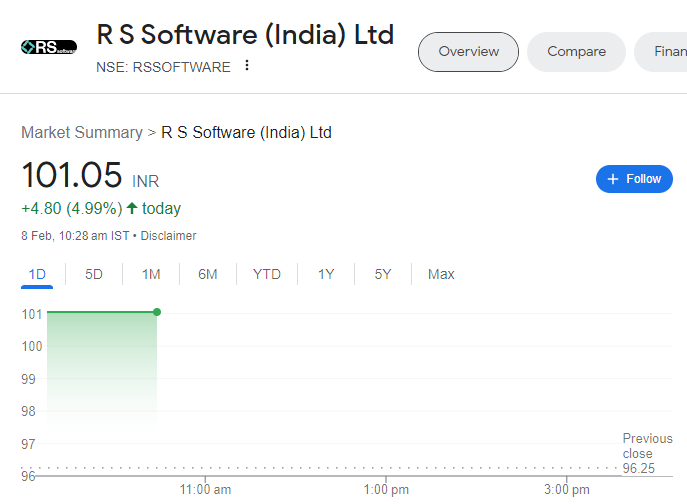Switch to the Compare tab

pyautogui.click(x=576, y=52)
